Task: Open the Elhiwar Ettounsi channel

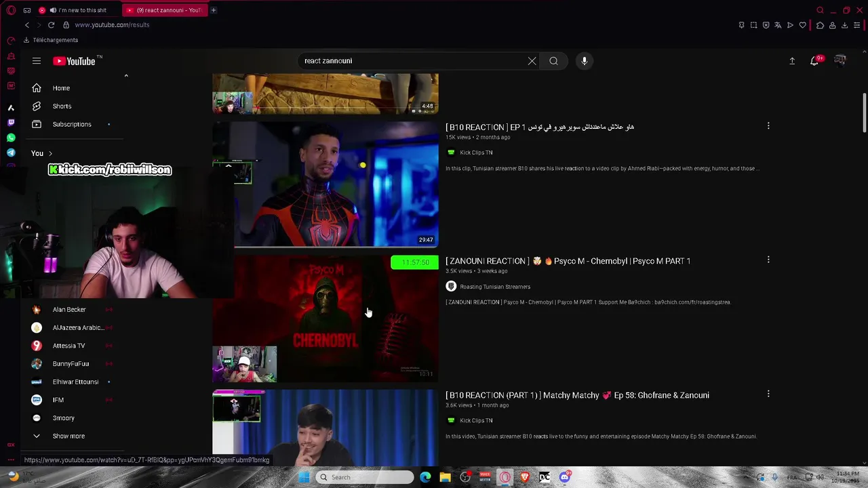Action: click(x=75, y=382)
